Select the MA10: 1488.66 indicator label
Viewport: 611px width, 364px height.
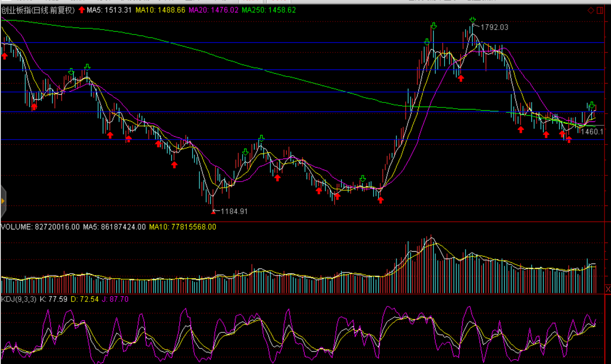(x=160, y=10)
